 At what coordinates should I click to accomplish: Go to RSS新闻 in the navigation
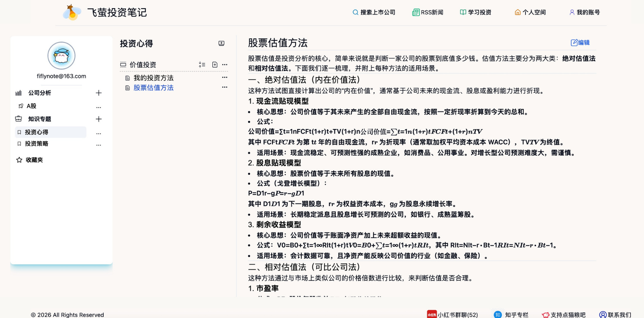pyautogui.click(x=428, y=12)
